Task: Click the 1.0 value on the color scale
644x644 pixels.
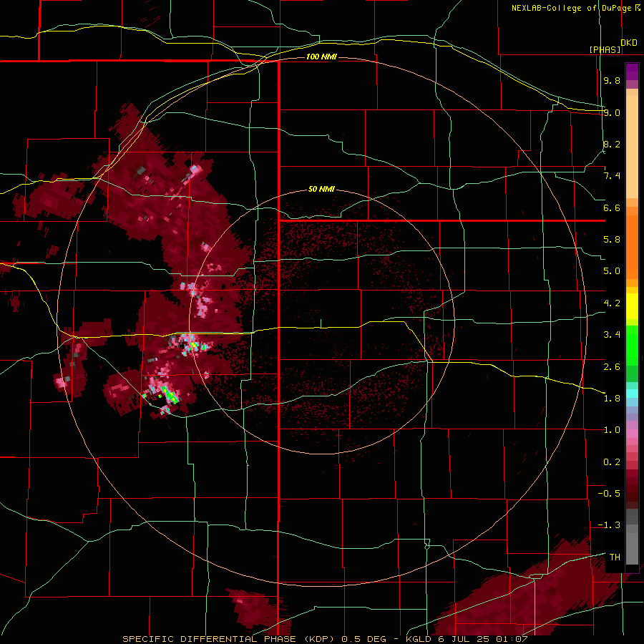Action: tap(612, 430)
